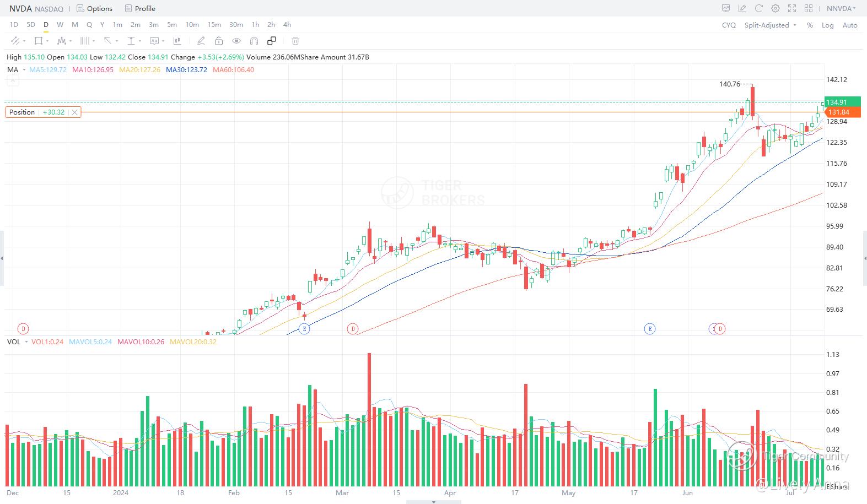Close the Position line label
867x504 pixels.
(x=74, y=112)
